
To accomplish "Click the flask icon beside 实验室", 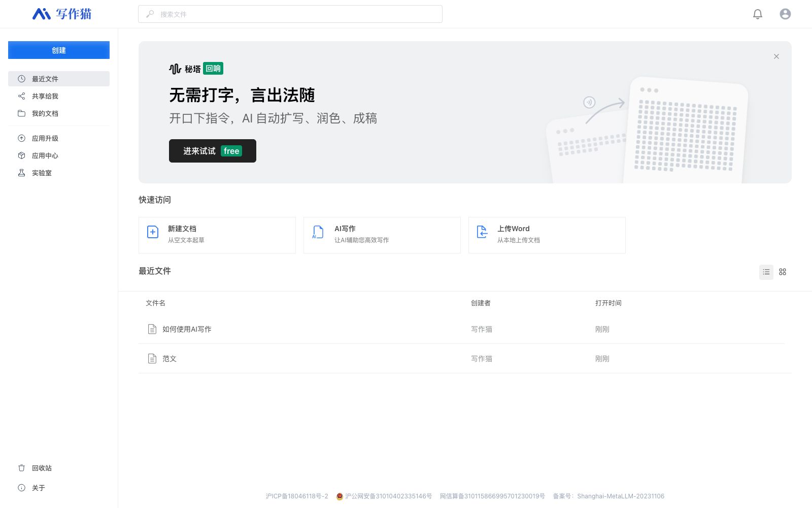I will pyautogui.click(x=21, y=173).
